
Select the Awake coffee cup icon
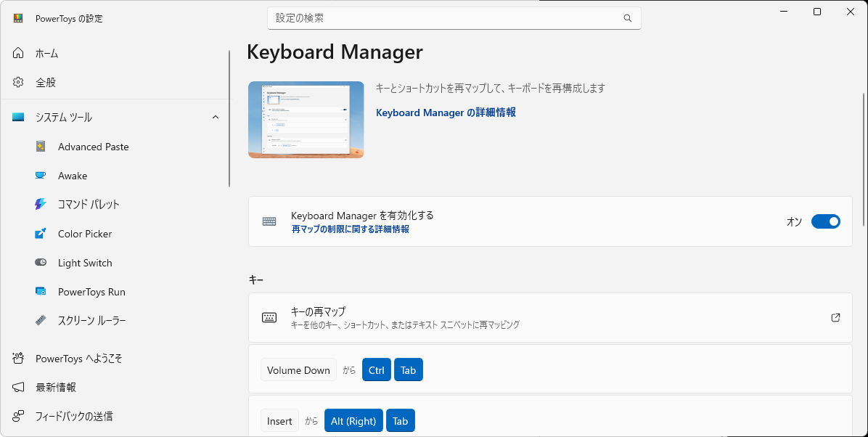click(x=41, y=176)
